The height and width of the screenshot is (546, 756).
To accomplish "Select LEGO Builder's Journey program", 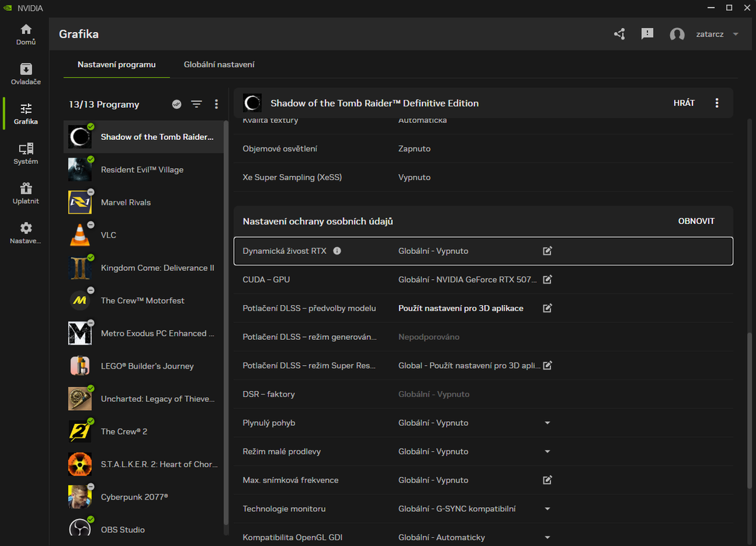I will click(143, 366).
